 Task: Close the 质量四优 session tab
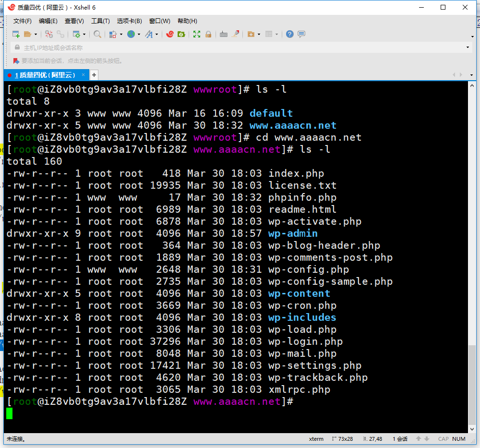point(83,75)
